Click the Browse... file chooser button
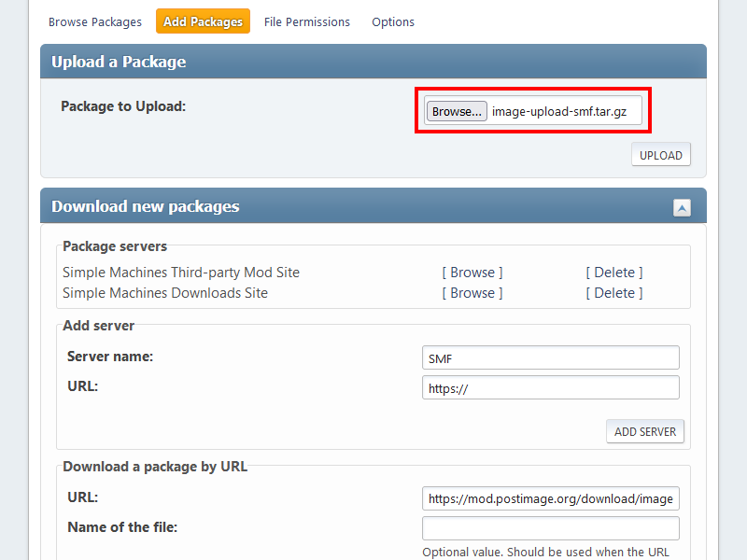Screen dimensions: 747x560 tap(457, 112)
